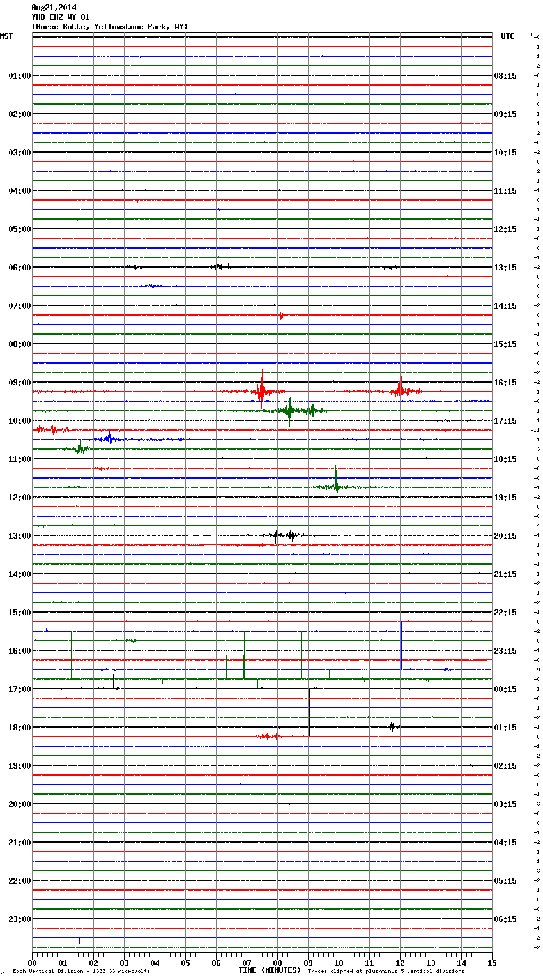Select the 01:00 MST time label
The width and height of the screenshot is (543, 980).
point(20,76)
